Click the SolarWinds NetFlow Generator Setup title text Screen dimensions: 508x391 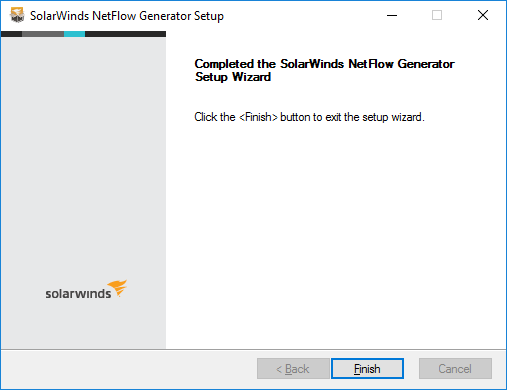point(127,16)
